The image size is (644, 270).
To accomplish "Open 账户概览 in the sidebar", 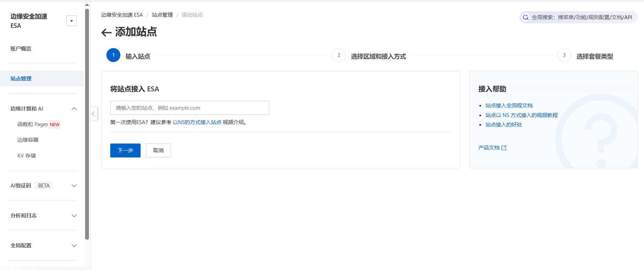I will 21,49.
